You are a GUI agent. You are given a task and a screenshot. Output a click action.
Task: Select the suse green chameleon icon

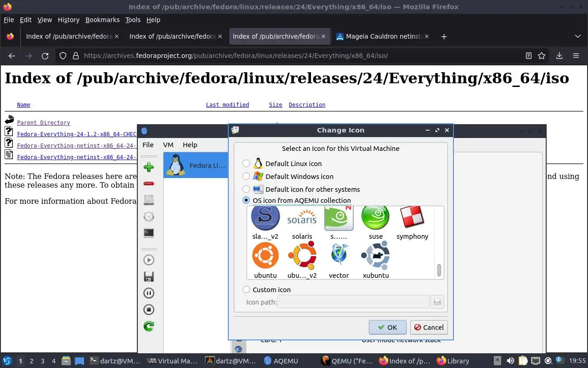pos(375,223)
